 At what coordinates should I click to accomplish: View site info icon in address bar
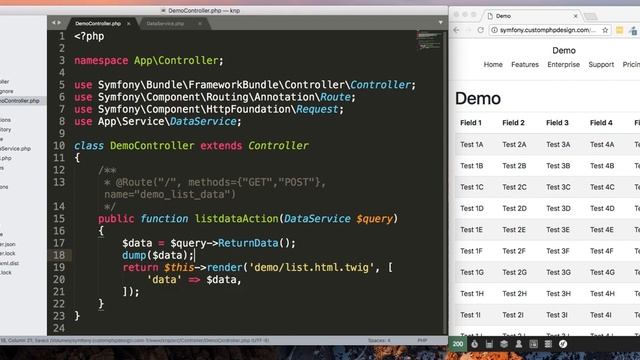tap(494, 30)
